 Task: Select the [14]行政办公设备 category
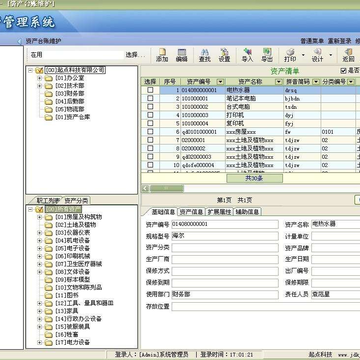click(x=78, y=319)
